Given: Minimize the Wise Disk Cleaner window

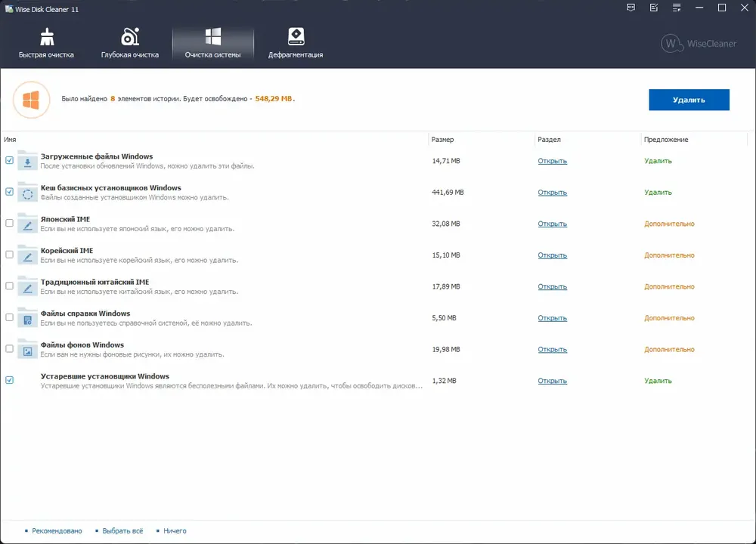Looking at the screenshot, I should 699,8.
